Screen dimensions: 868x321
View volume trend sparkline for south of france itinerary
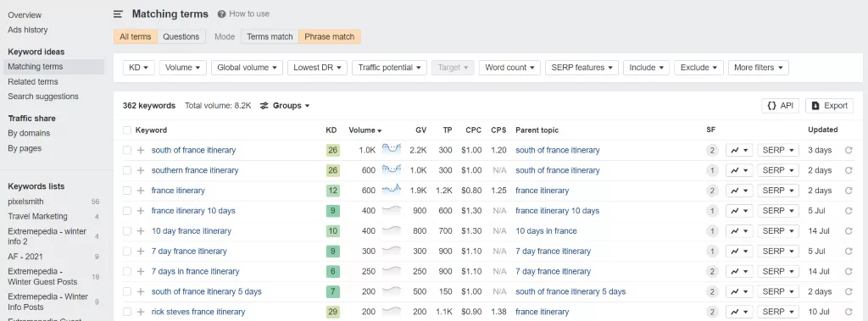[392, 149]
